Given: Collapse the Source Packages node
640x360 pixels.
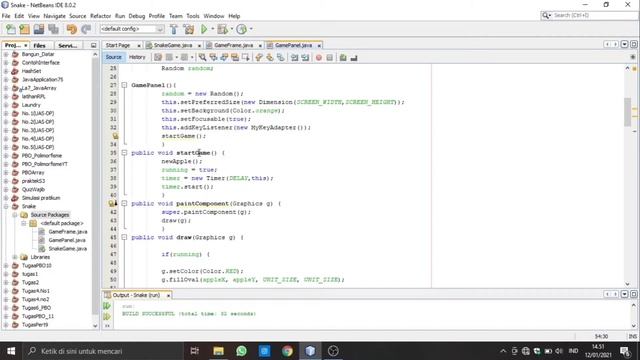Looking at the screenshot, I should pos(15,215).
